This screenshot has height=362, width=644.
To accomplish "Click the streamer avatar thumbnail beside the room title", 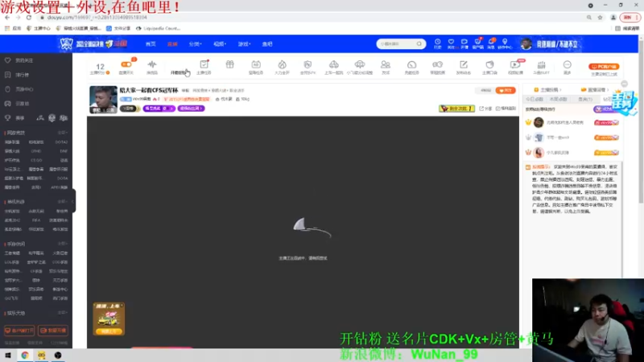I will [x=103, y=99].
